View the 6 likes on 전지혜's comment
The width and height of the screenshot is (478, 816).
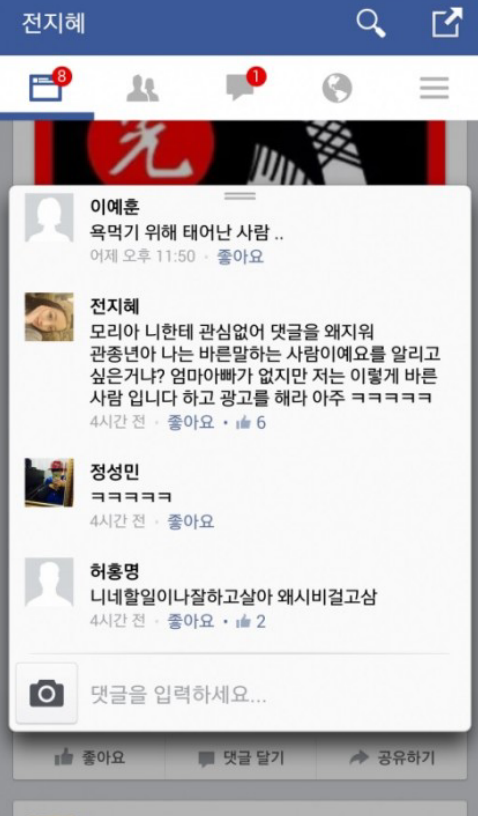coord(251,423)
